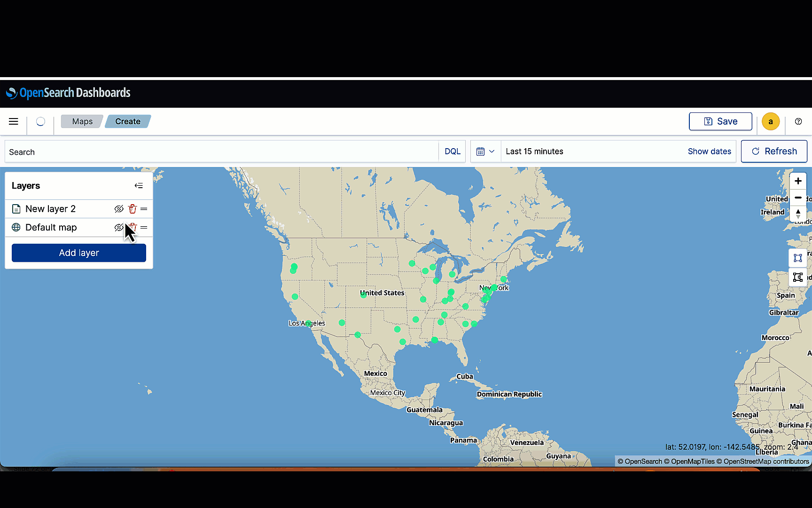Screen dimensions: 812x508
Task: Reset the map bearing with the compass
Action: click(x=798, y=214)
